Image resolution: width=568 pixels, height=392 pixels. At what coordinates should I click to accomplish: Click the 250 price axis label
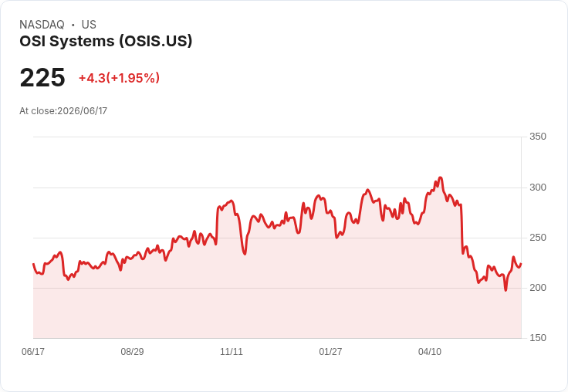coord(538,238)
